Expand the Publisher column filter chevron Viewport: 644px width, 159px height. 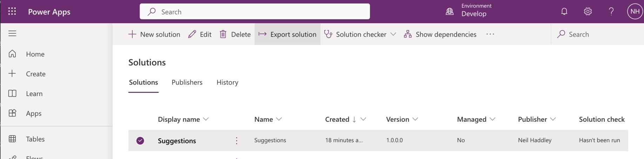553,119
